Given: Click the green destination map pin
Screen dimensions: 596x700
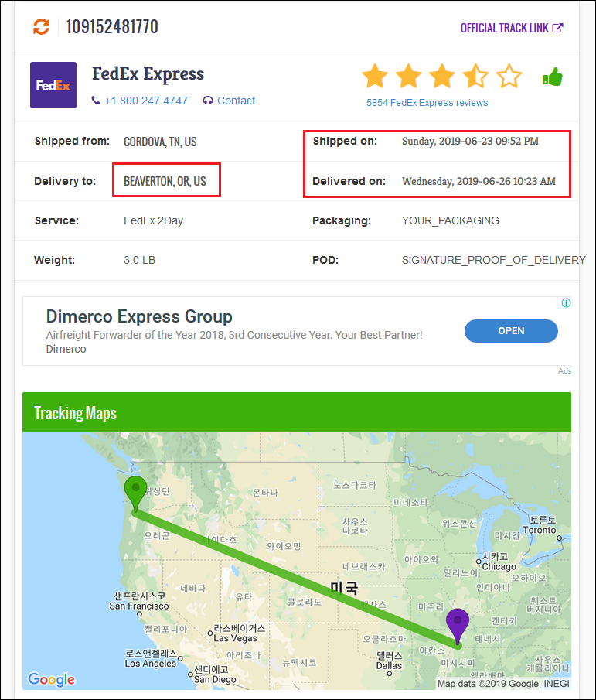Looking at the screenshot, I should coord(135,491).
